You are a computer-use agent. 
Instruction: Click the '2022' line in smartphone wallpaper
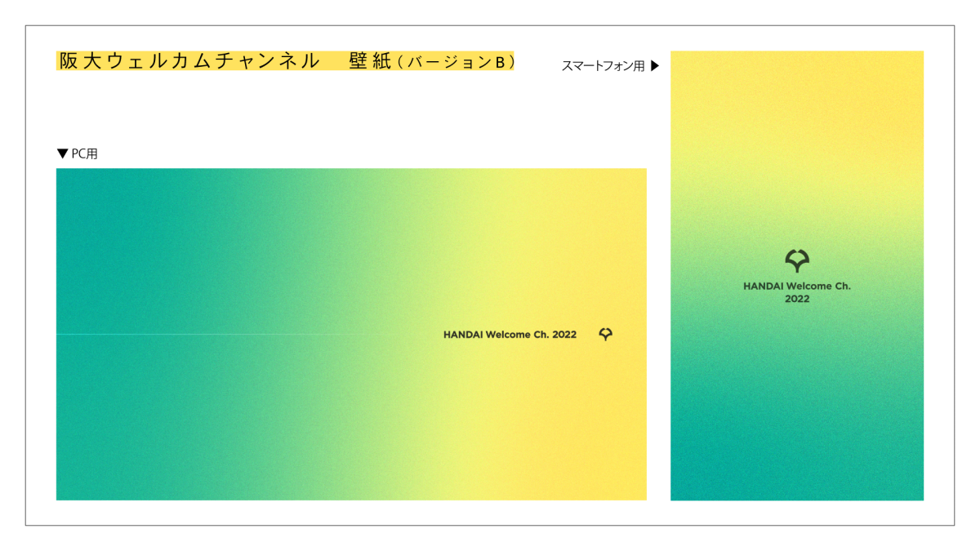click(x=797, y=300)
